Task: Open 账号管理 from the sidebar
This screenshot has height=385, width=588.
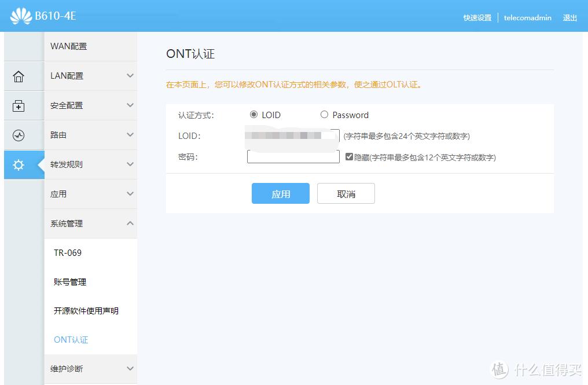Action: tap(71, 282)
